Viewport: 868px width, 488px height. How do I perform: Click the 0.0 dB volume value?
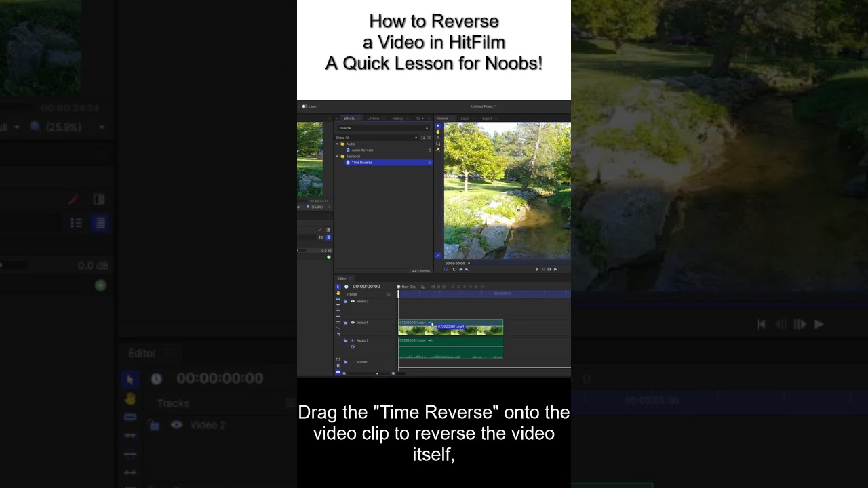coord(326,251)
